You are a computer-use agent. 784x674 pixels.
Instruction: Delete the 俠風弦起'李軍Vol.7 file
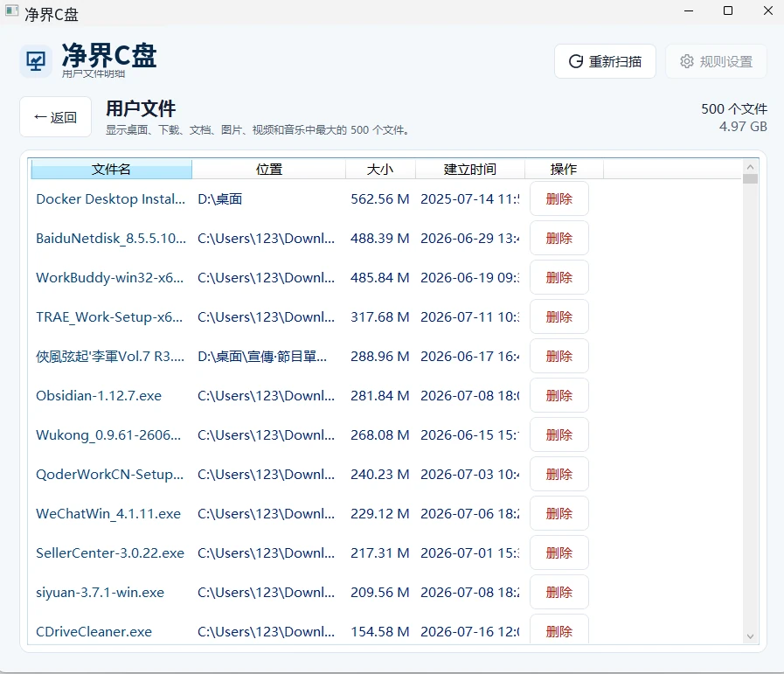click(x=559, y=356)
